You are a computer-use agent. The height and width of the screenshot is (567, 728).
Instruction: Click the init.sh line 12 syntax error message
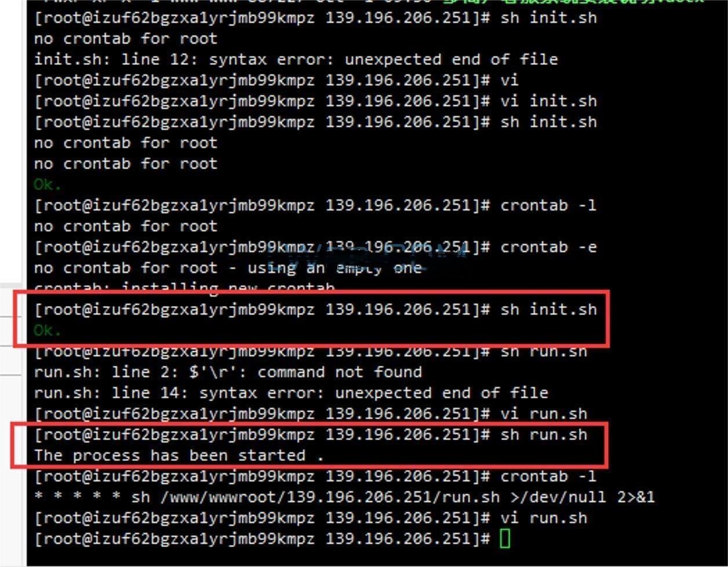296,59
